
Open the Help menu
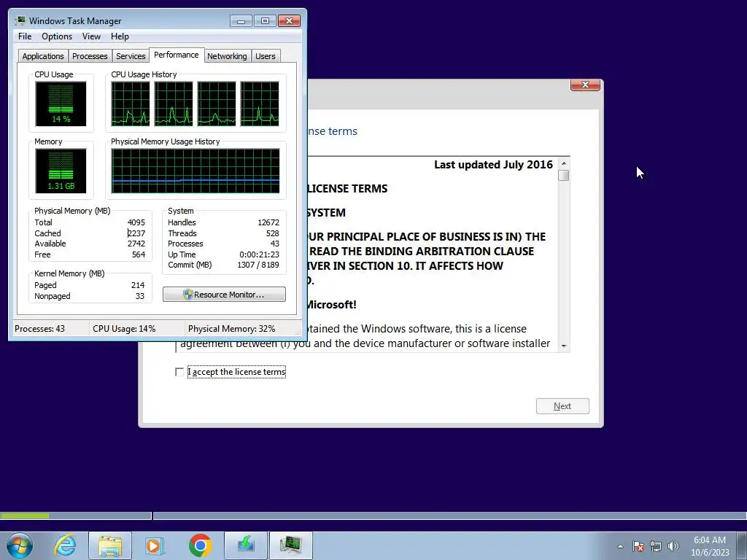(120, 36)
